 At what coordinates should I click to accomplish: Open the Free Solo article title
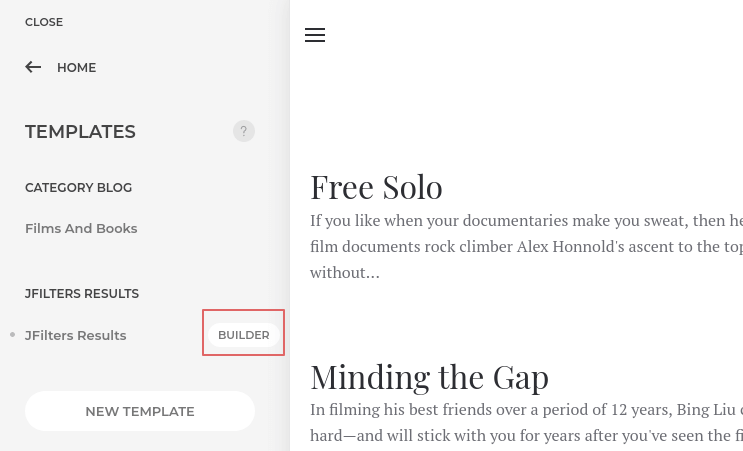click(376, 188)
